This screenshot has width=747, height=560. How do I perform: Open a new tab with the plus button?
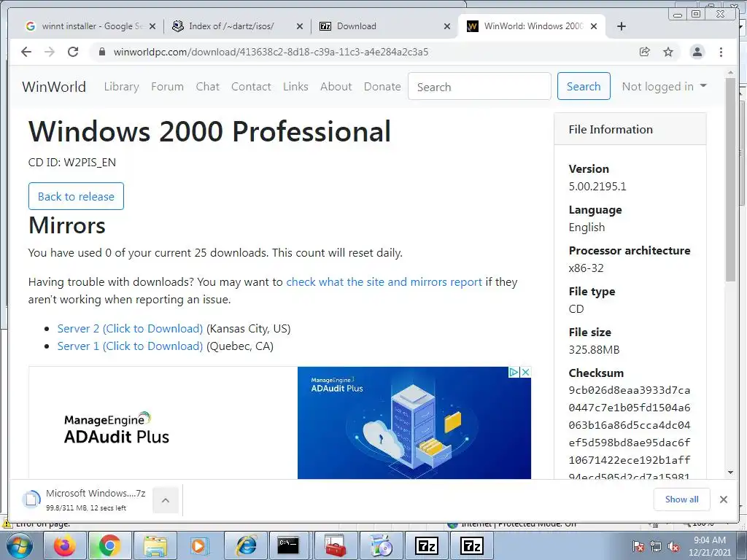622,26
